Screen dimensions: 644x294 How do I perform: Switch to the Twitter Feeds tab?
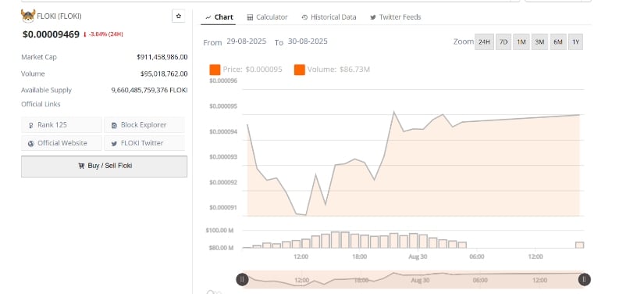coord(396,17)
